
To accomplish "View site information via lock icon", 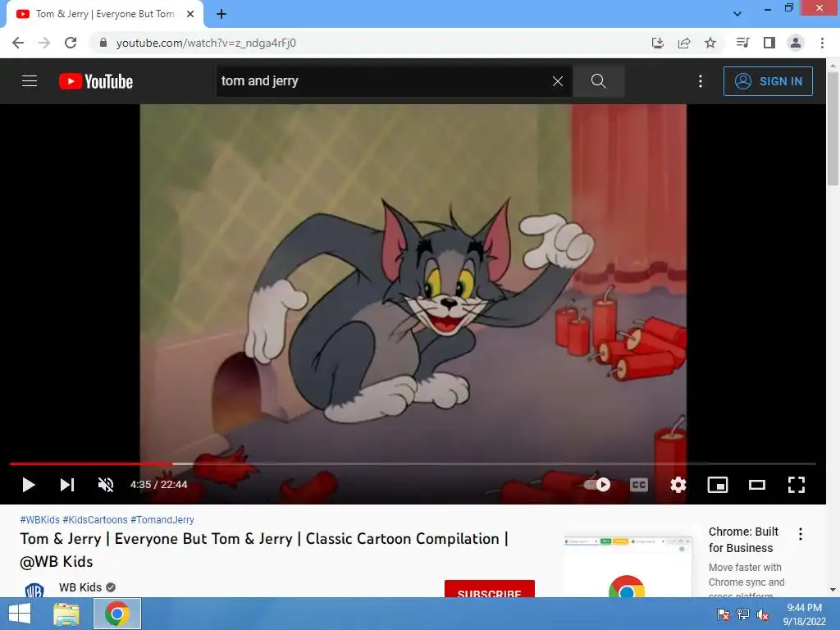I will pos(103,43).
